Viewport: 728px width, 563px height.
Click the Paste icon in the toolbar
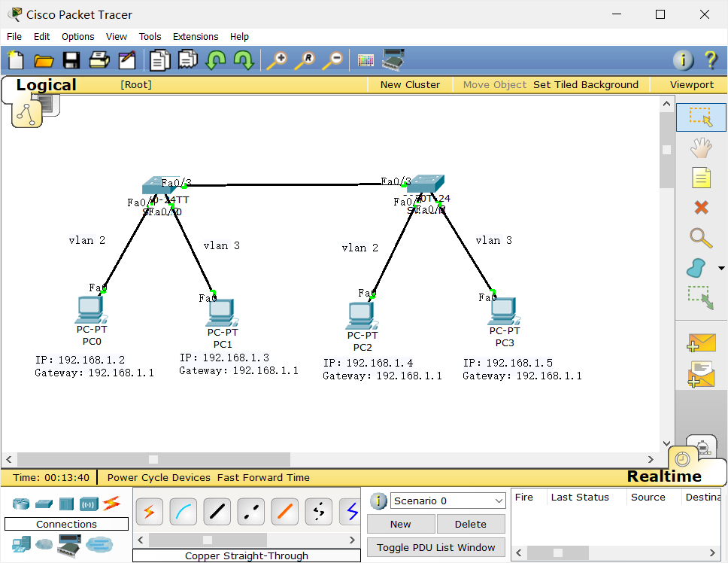[187, 59]
